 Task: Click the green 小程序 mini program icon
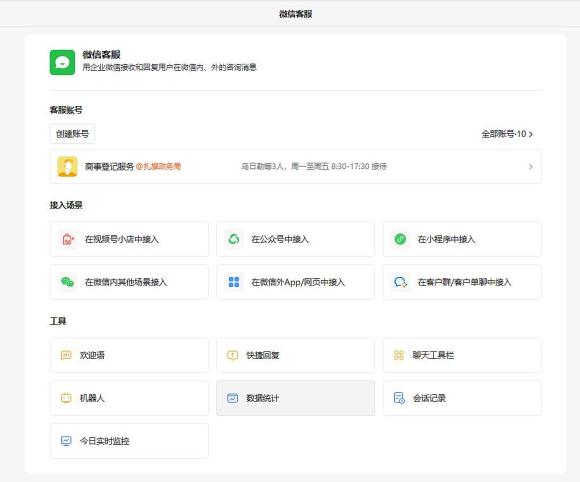pyautogui.click(x=400, y=239)
